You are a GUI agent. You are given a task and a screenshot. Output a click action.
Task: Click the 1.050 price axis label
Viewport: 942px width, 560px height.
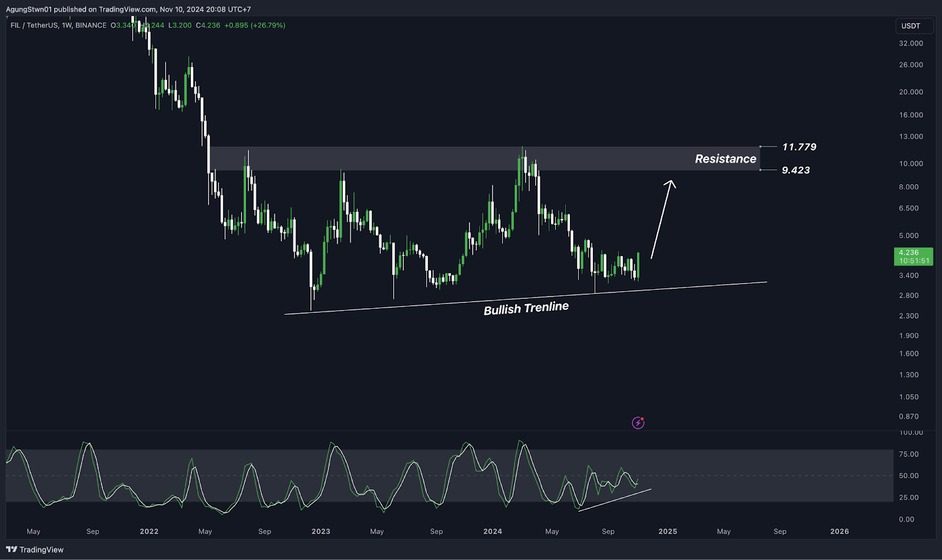[908, 397]
